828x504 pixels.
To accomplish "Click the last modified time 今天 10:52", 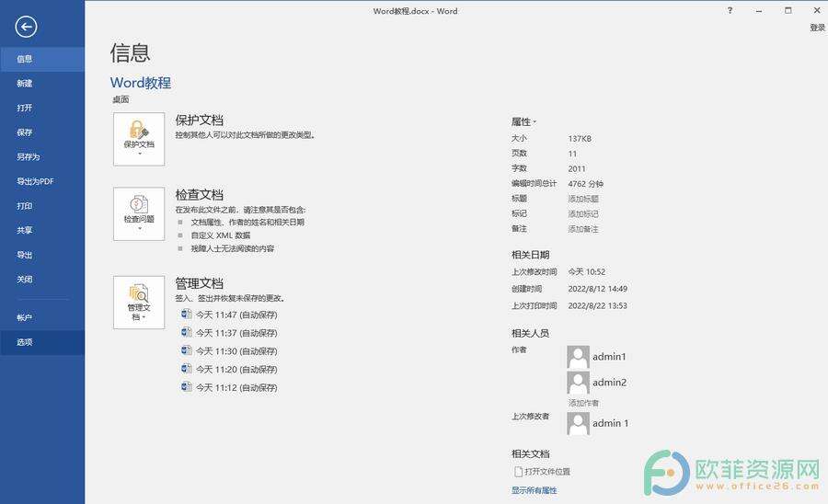I will tap(586, 272).
